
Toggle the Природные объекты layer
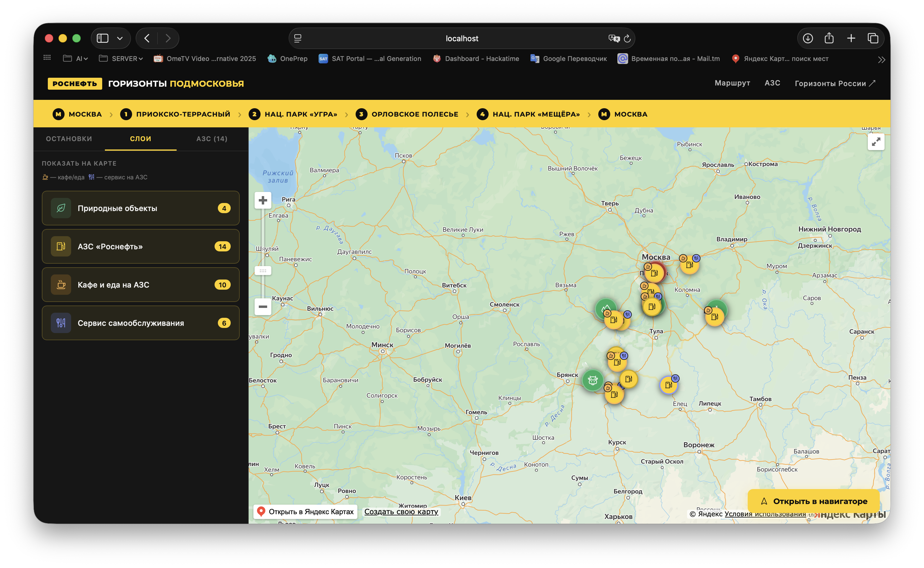140,208
